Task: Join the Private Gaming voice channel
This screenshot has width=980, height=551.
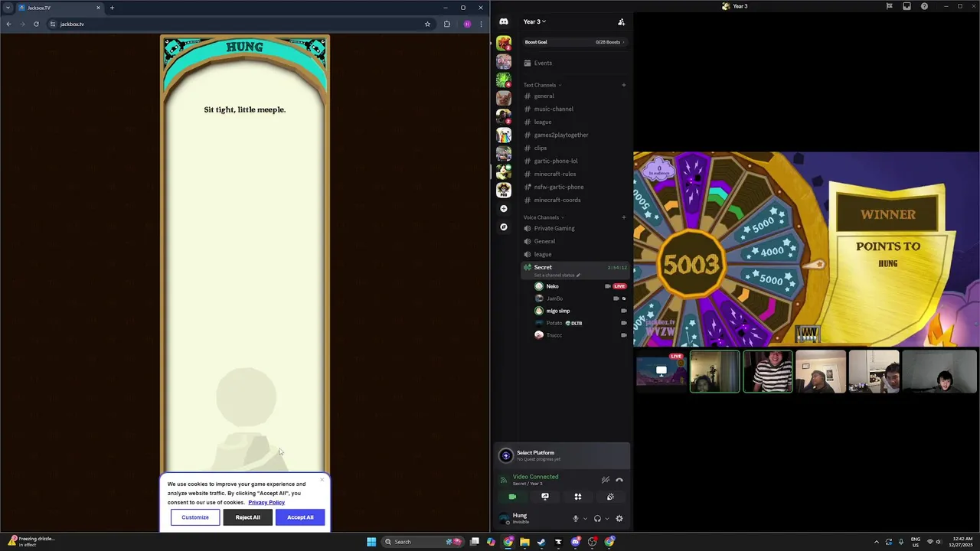Action: 574,228
